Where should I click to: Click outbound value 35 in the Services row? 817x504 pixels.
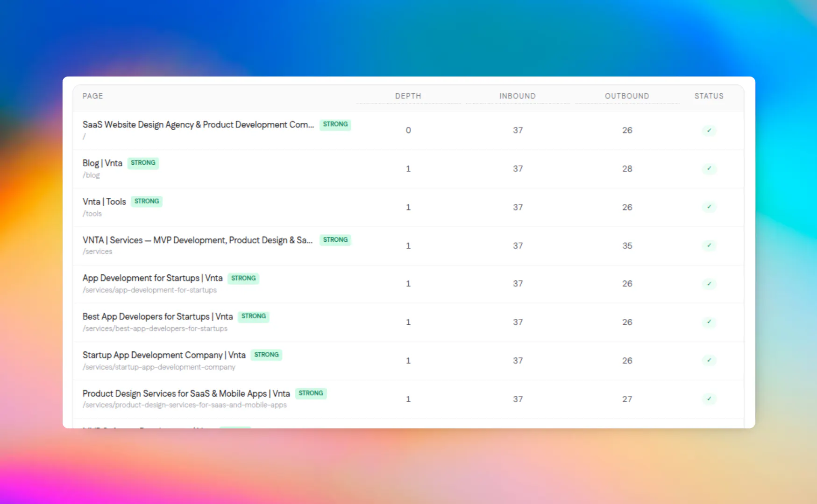[x=627, y=245]
